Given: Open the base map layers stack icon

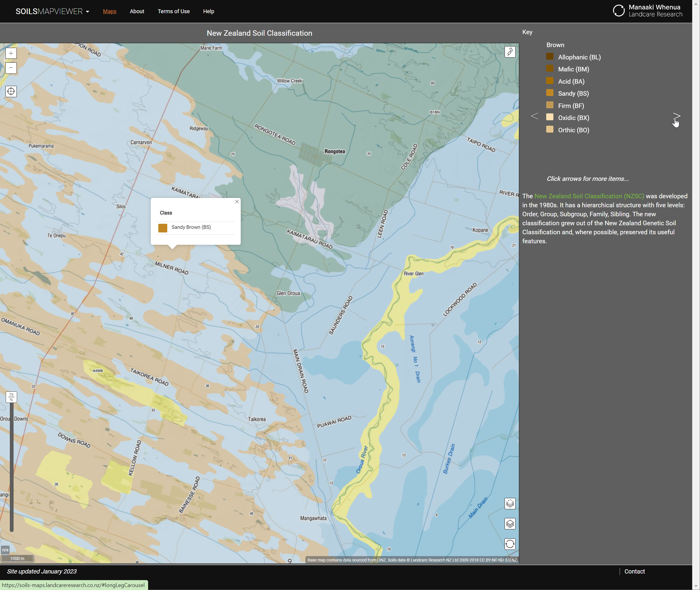Looking at the screenshot, I should (510, 524).
